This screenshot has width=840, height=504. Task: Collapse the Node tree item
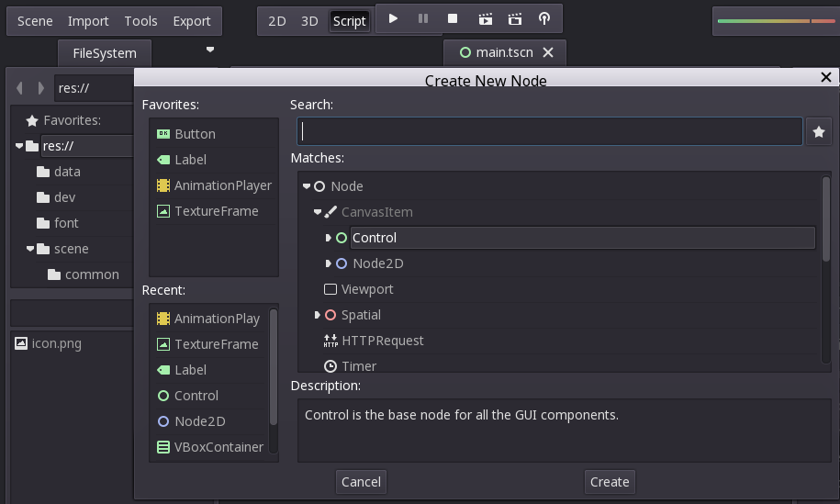tap(307, 186)
